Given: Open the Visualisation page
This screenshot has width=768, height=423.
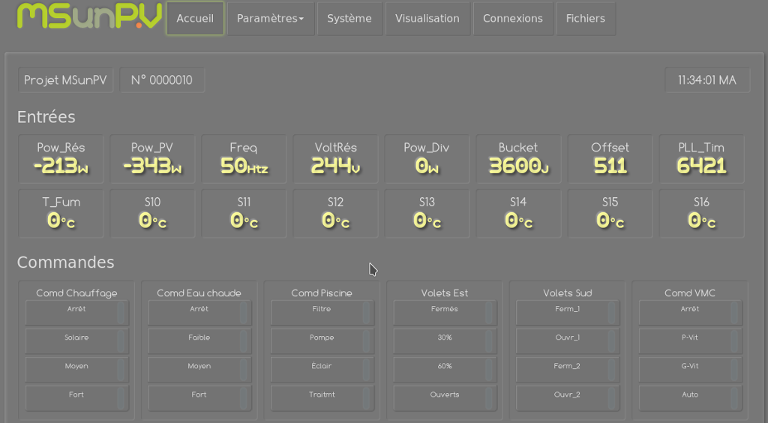Looking at the screenshot, I should [427, 18].
